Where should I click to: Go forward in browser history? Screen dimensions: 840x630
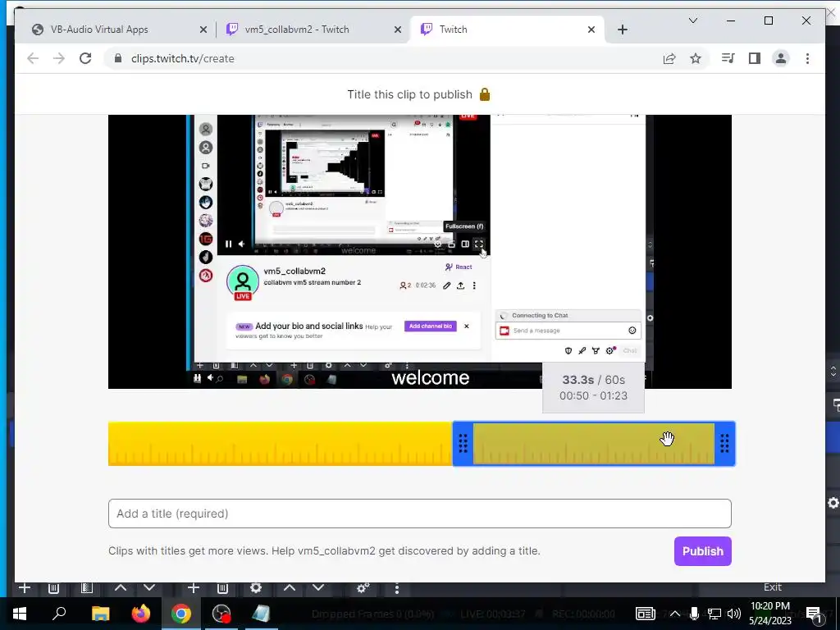click(59, 58)
